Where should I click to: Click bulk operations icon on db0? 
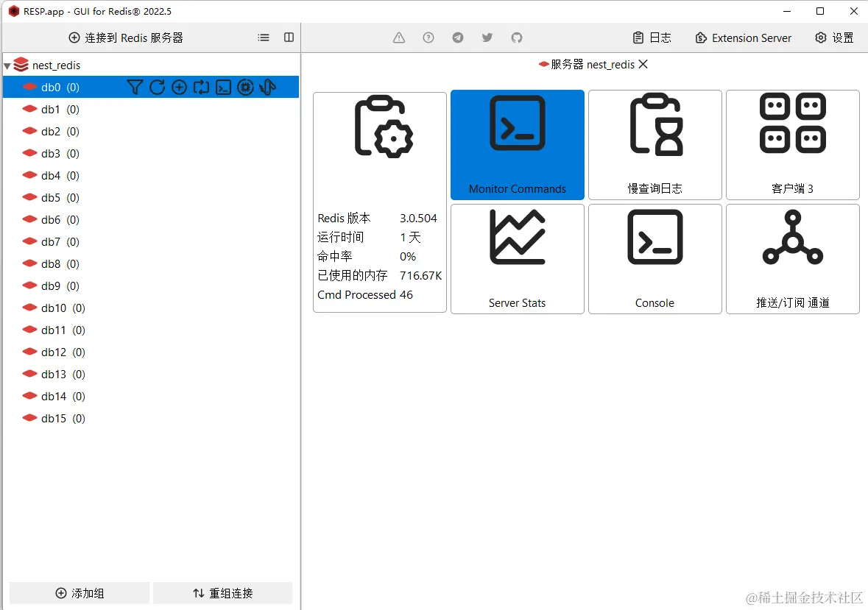[268, 88]
